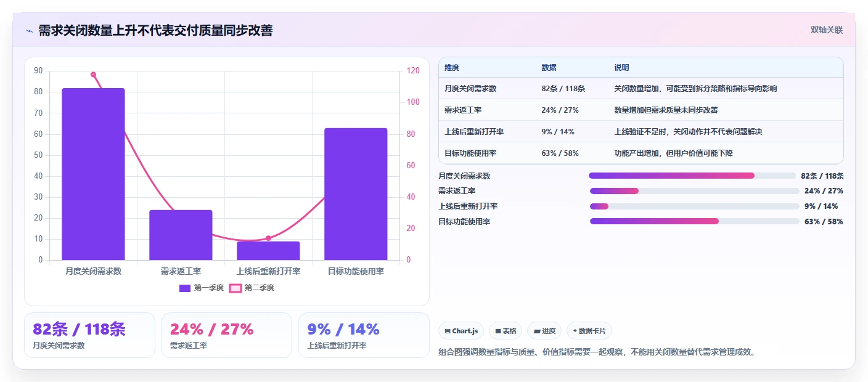Open the 24% / 27% data card
The height and width of the screenshot is (382, 868).
coord(226,335)
